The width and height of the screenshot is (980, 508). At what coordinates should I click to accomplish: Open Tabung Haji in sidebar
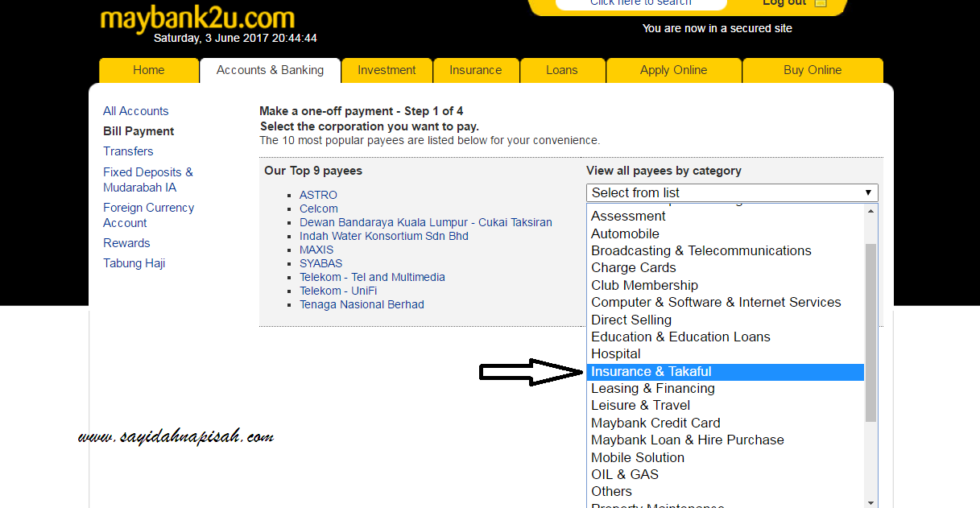(134, 263)
